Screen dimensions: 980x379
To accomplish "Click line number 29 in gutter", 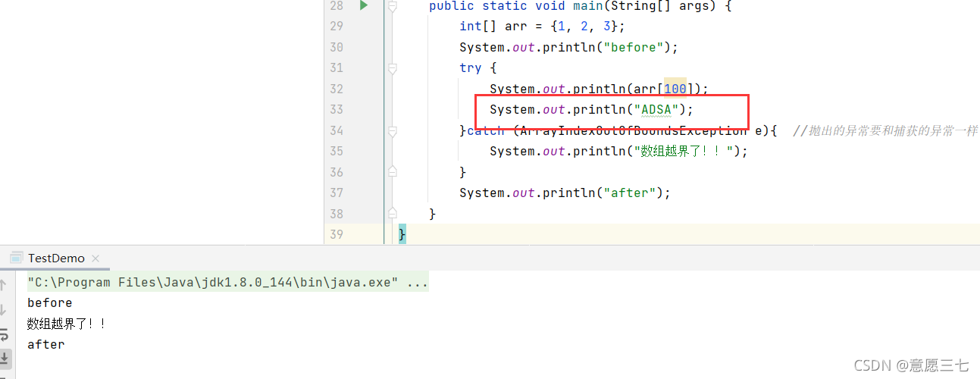I will [335, 26].
